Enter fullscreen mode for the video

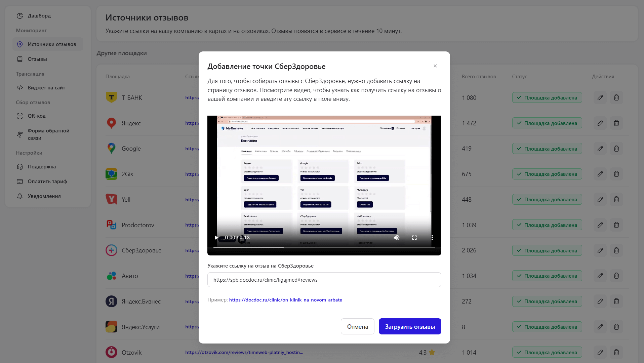coord(414,238)
